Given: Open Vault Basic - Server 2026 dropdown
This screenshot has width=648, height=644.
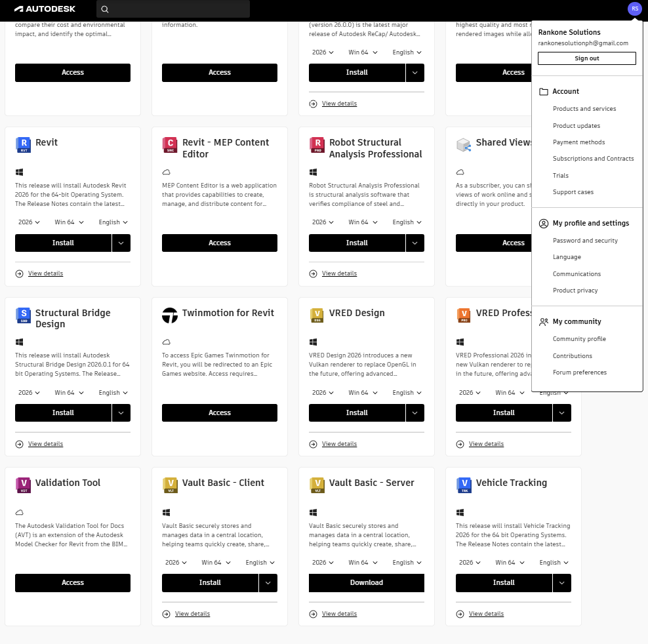Looking at the screenshot, I should tap(323, 563).
